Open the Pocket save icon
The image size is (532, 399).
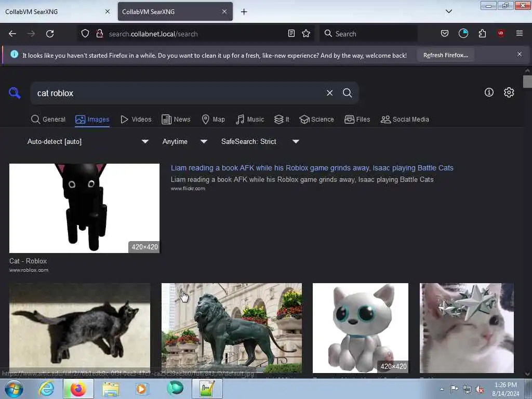(x=445, y=34)
